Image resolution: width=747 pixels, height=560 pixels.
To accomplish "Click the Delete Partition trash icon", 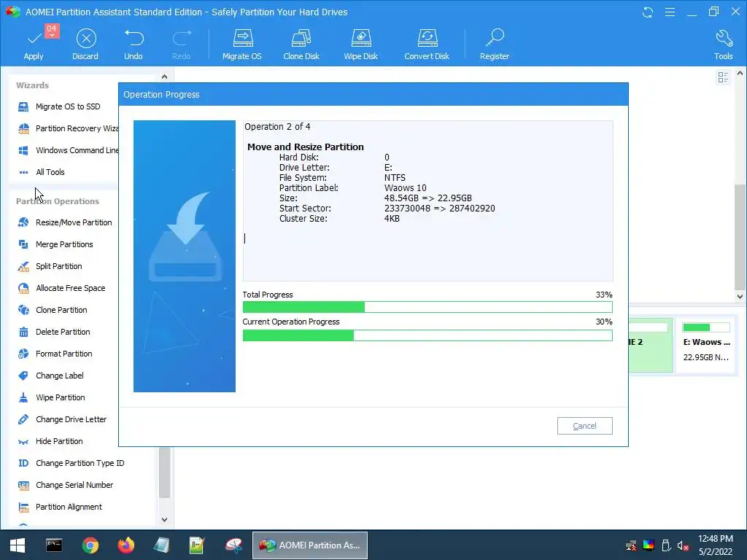I will click(23, 332).
